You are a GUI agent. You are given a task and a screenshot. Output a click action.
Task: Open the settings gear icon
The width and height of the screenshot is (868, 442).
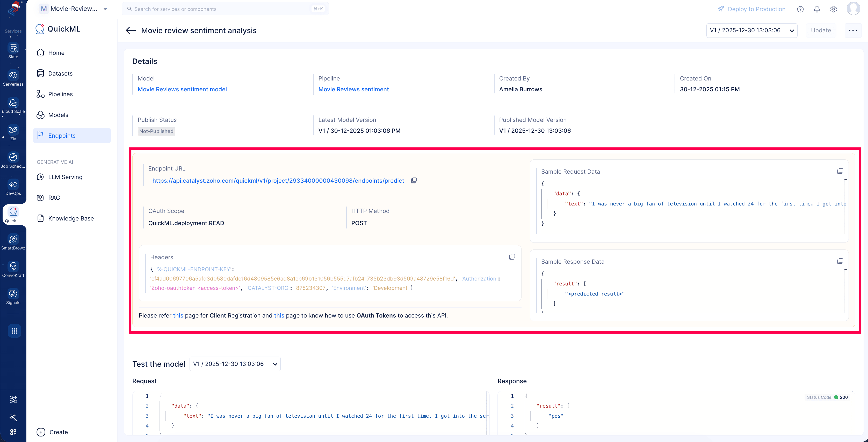833,9
